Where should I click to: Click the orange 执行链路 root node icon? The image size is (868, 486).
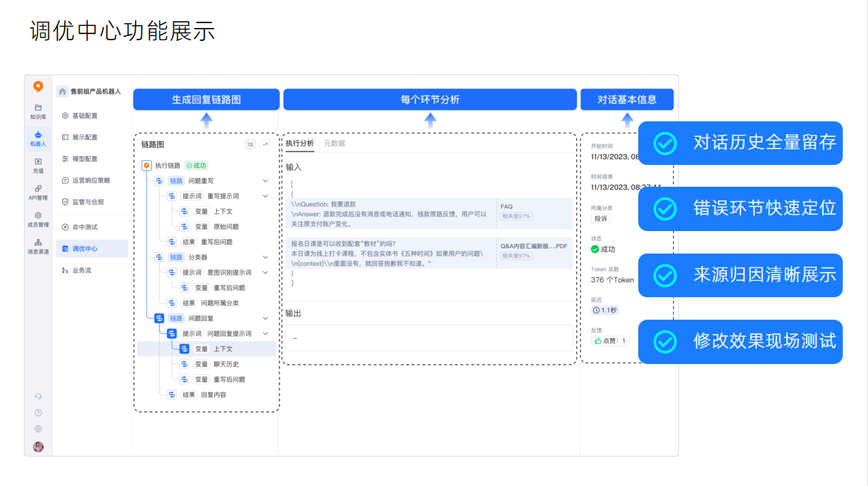[x=147, y=166]
